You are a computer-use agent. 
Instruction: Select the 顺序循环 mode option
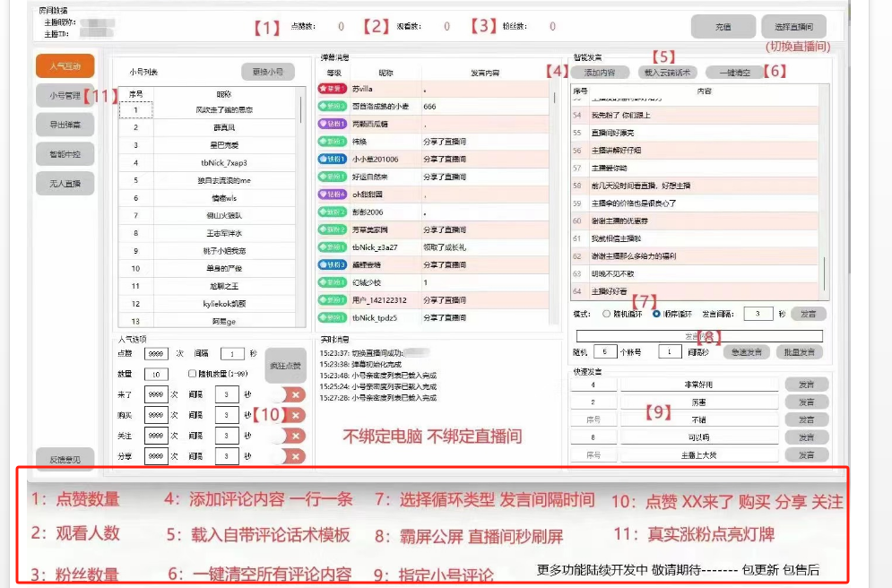(x=657, y=315)
